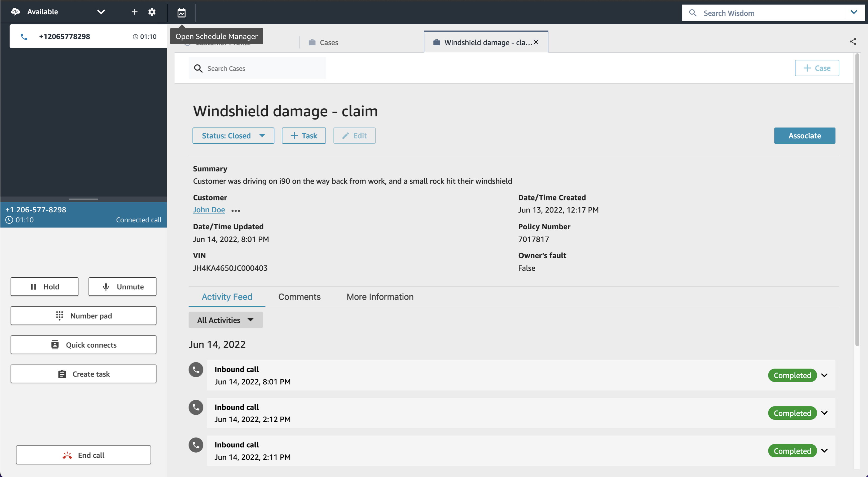Open the Number pad panel
Screen dimensions: 868x477
pos(83,316)
